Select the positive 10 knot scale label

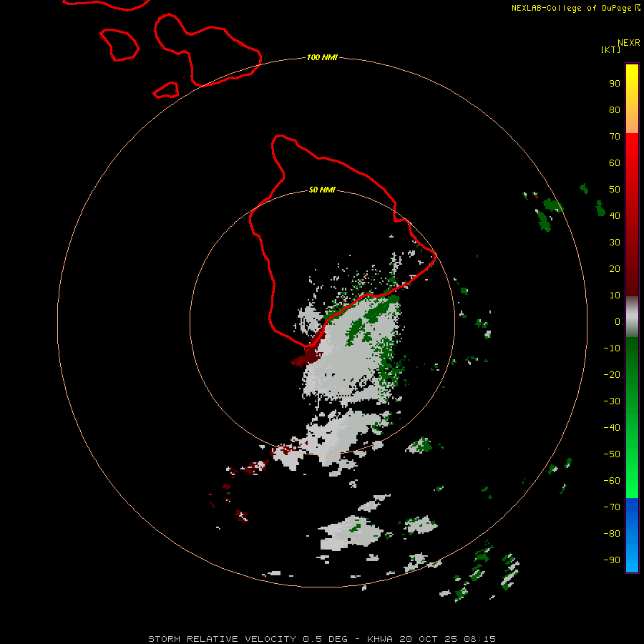tap(615, 296)
